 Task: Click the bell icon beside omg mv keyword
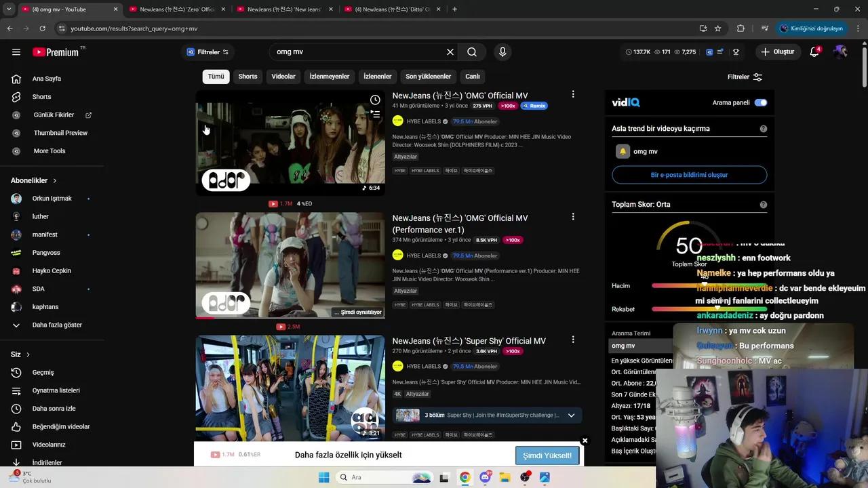(623, 151)
